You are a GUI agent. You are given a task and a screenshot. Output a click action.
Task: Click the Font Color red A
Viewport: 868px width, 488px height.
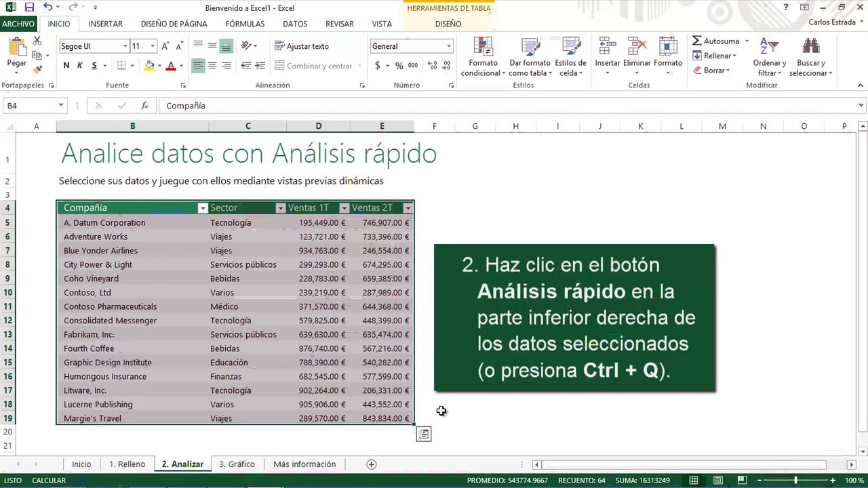[x=171, y=66]
